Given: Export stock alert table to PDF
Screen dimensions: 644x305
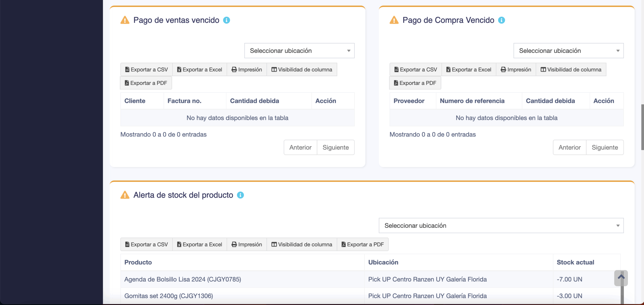Looking at the screenshot, I should [x=363, y=244].
